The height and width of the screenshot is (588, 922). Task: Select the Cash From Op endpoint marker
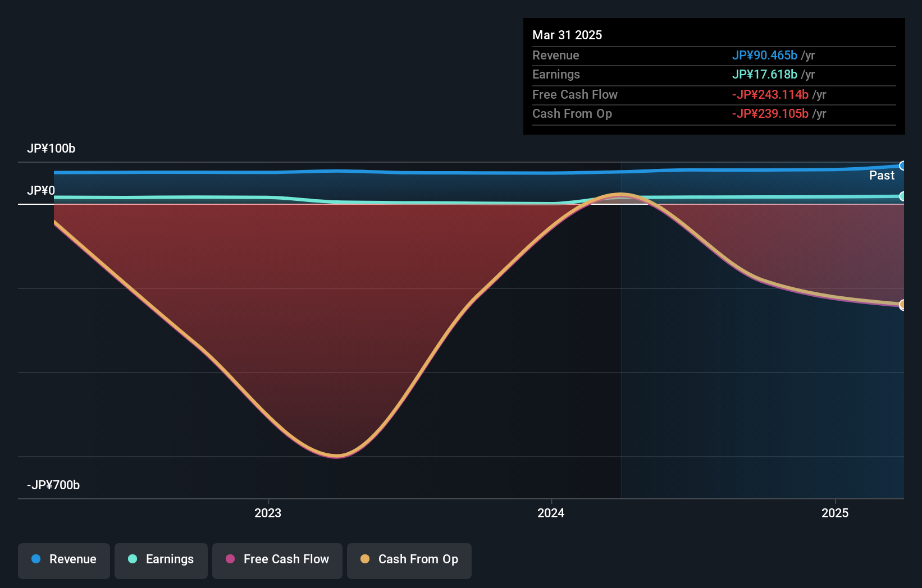point(902,305)
